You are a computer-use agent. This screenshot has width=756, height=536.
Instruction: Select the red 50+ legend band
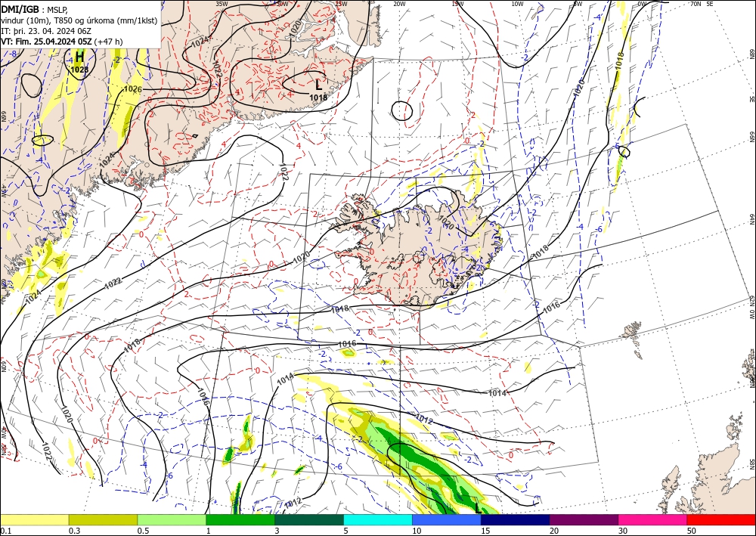coord(721,519)
